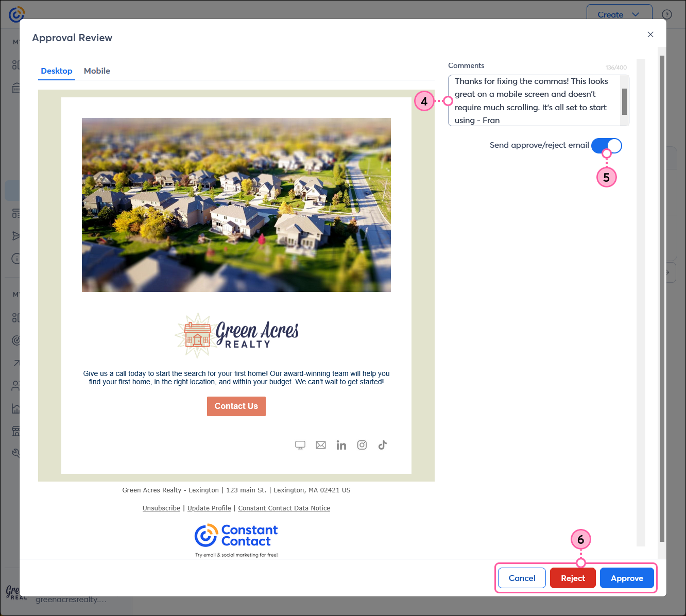The width and height of the screenshot is (686, 616).
Task: Click the TikTok icon in the email preview
Action: 382,444
